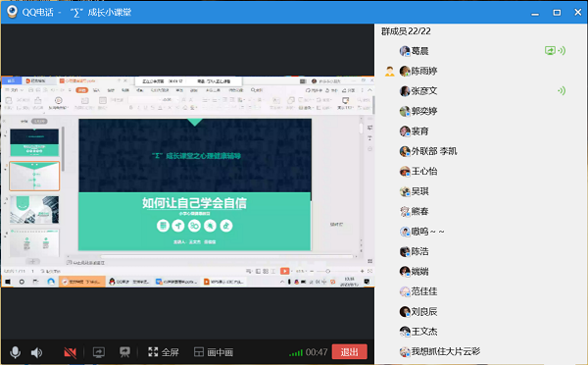588x365 pixels.
Task: Click the QQ电话 app logo icon
Action: [12, 12]
